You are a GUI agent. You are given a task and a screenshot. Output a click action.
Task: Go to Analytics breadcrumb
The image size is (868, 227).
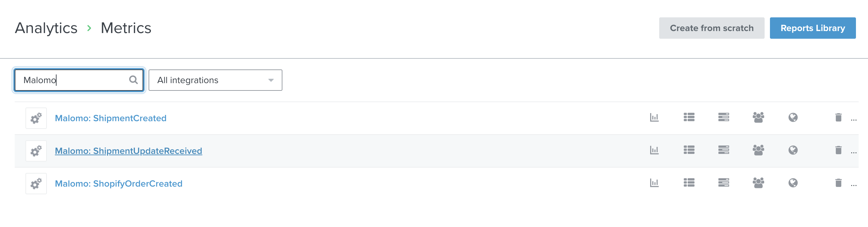[x=46, y=28]
